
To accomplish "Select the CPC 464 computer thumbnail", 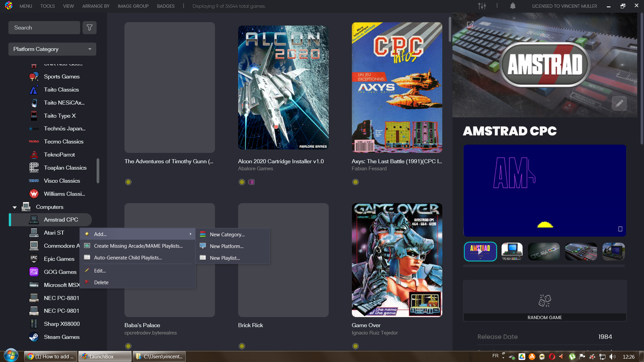I will pos(512,252).
